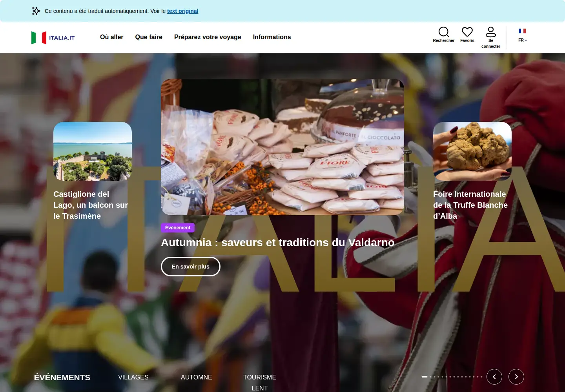Open Castiglione del Lago article title
The image size is (565, 392).
tap(91, 205)
